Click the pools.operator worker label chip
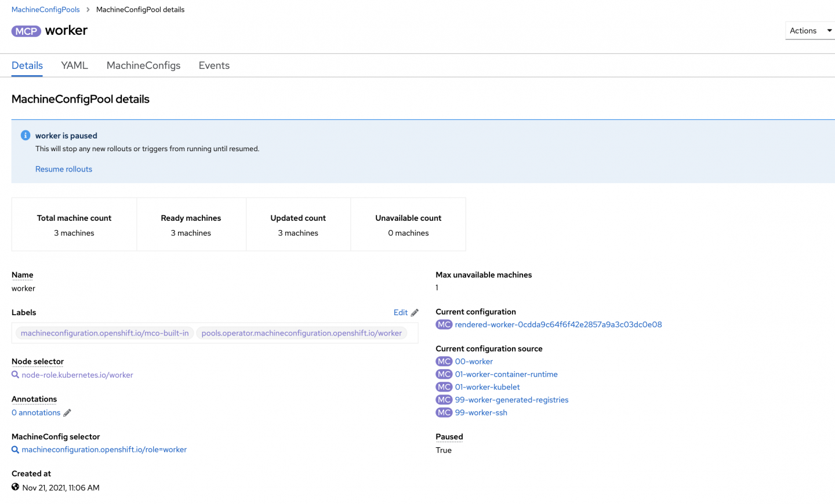 tap(302, 333)
